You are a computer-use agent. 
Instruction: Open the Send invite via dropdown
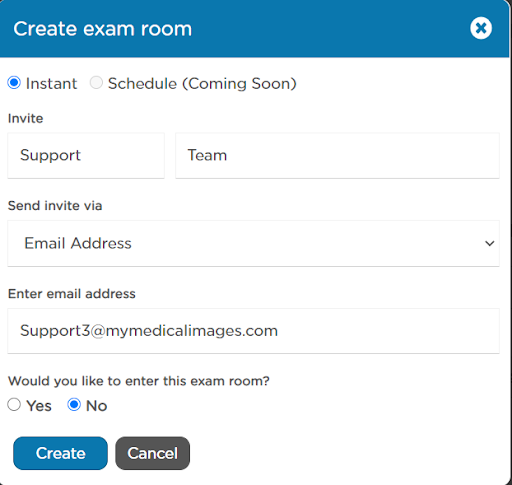253,243
